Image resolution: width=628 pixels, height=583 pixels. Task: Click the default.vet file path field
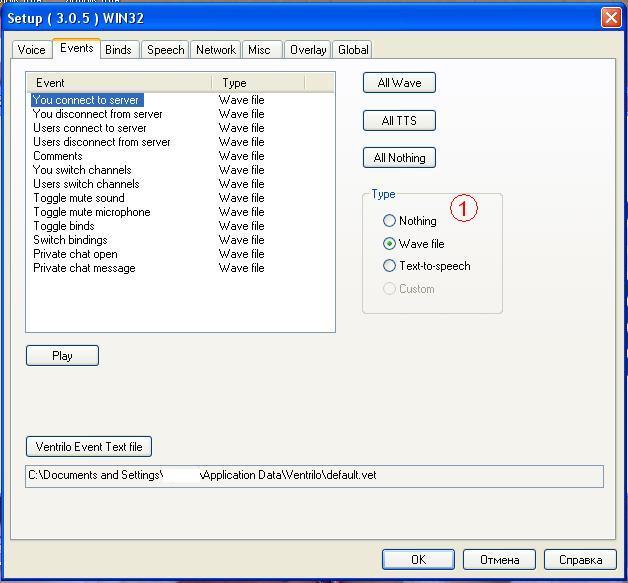(x=314, y=476)
